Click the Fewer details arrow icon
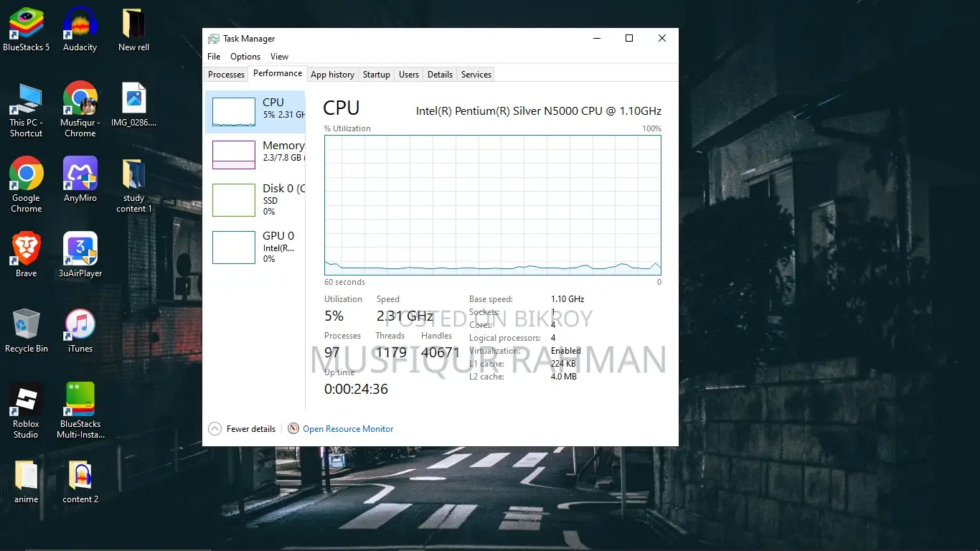The image size is (980, 551). tap(215, 428)
